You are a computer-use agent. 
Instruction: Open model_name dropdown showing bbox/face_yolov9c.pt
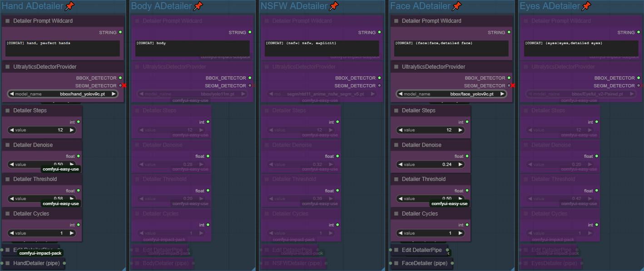point(451,94)
